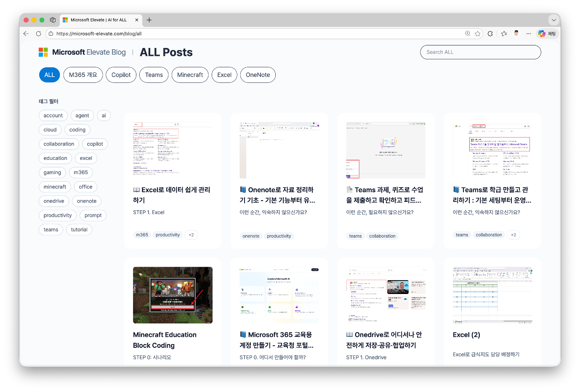Click the zoom magnifier in address bar
Screen dimensions: 580x392
point(467,34)
